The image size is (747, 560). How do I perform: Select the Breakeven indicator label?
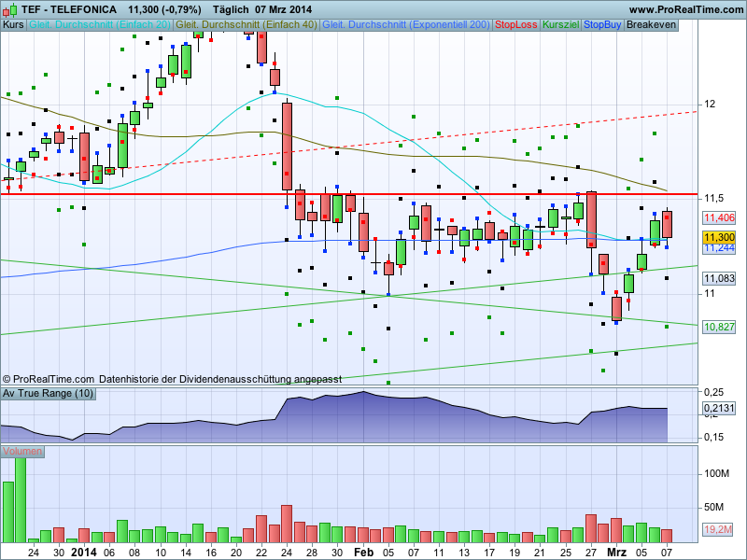tap(651, 25)
